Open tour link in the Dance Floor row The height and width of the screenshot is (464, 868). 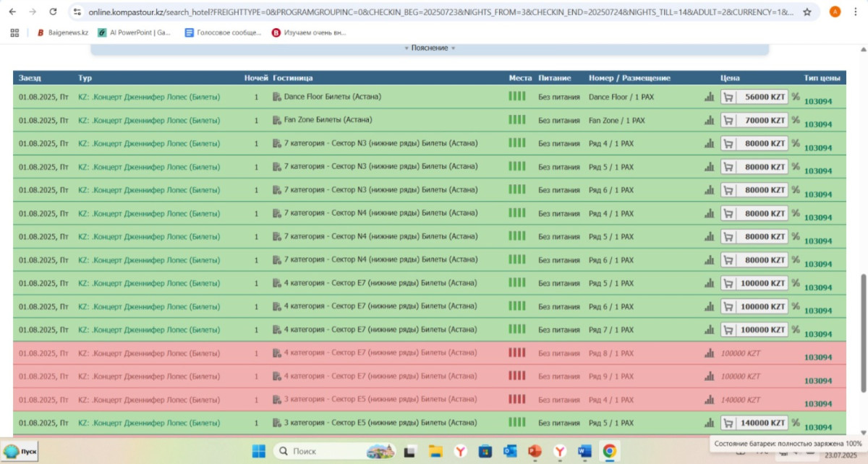pos(149,97)
